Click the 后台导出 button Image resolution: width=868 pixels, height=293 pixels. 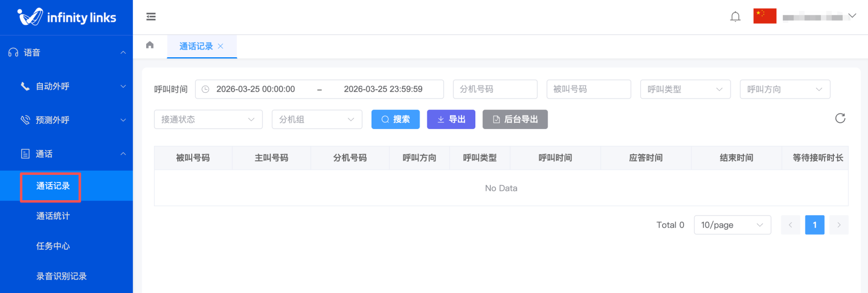click(x=515, y=120)
